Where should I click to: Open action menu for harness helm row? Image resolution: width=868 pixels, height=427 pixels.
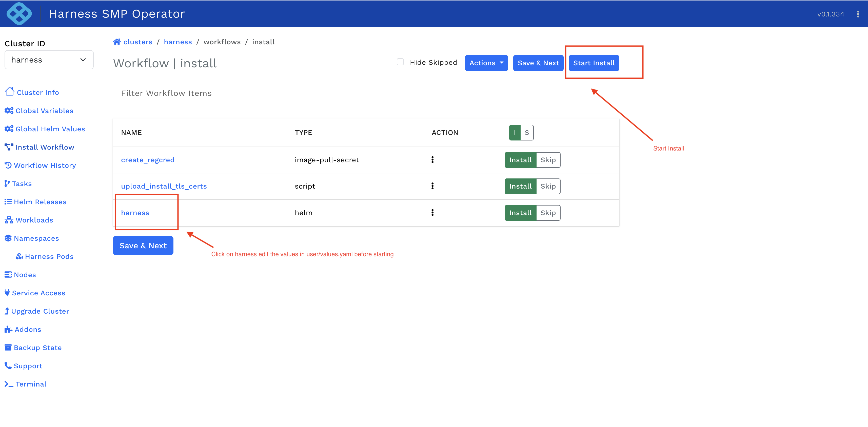tap(432, 213)
